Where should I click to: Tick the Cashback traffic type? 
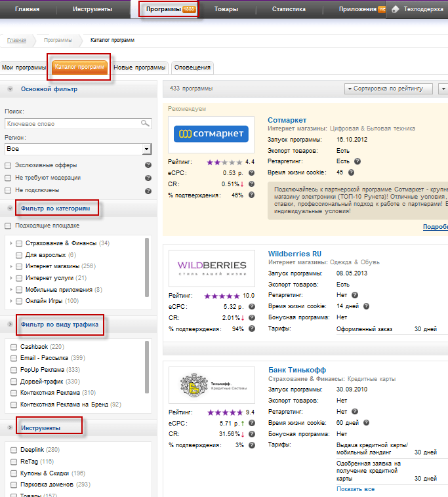[14, 347]
